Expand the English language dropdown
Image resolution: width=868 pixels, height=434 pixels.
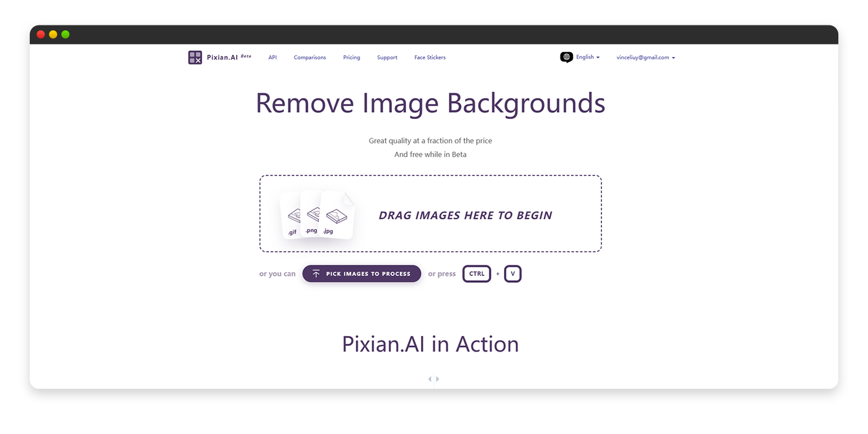point(588,57)
